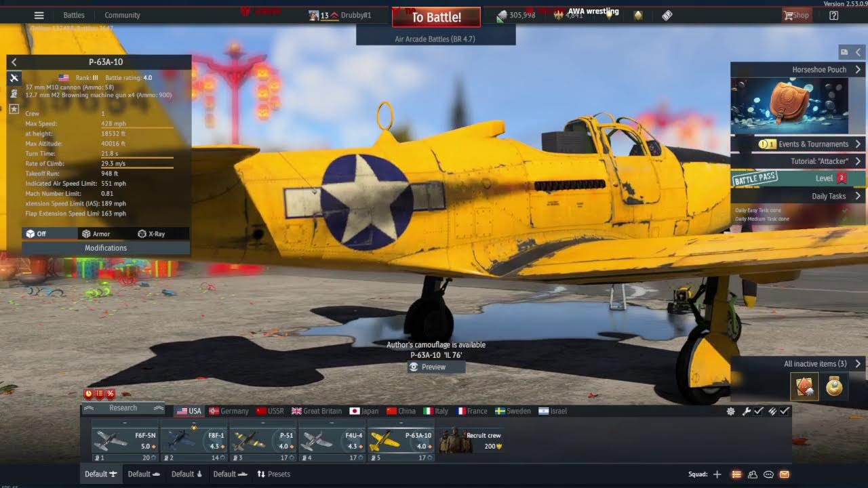868x488 pixels.
Task: Click the red percent discount icon
Action: tap(111, 394)
